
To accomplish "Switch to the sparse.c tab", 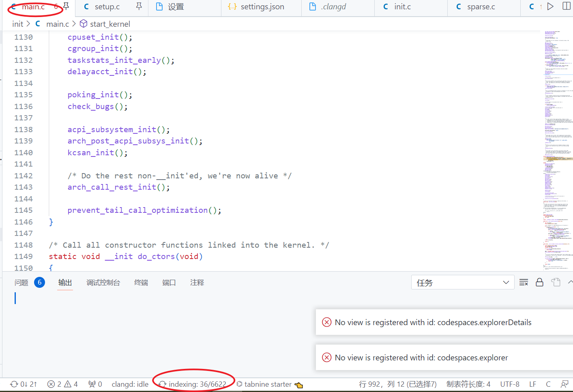I will (x=481, y=7).
